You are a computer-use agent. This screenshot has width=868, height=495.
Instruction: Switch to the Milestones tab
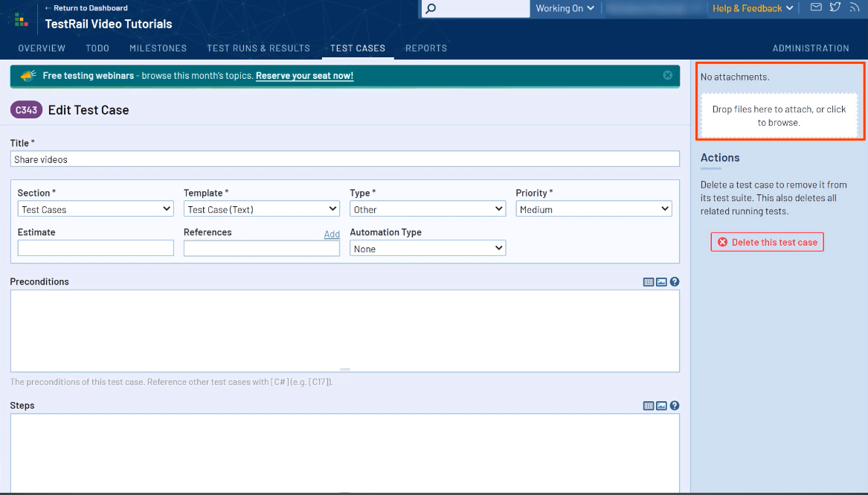click(x=158, y=48)
